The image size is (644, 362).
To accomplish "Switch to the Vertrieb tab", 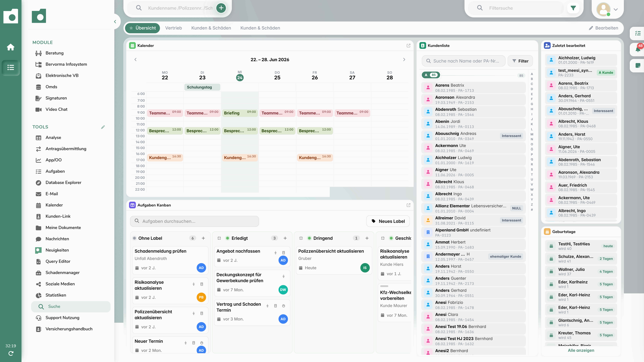I will coord(173,28).
